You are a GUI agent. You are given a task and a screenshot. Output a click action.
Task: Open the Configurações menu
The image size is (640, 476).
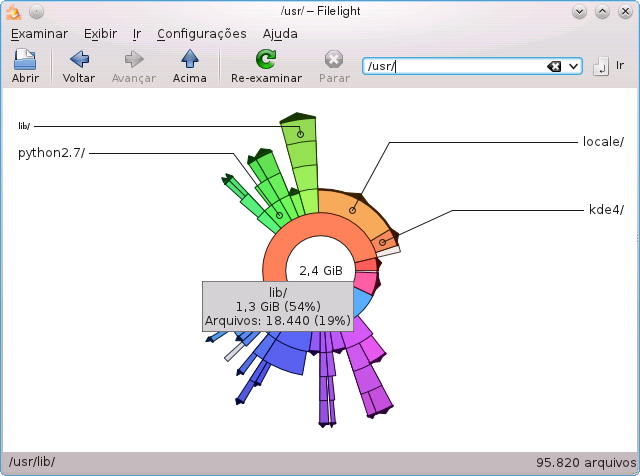[x=202, y=33]
